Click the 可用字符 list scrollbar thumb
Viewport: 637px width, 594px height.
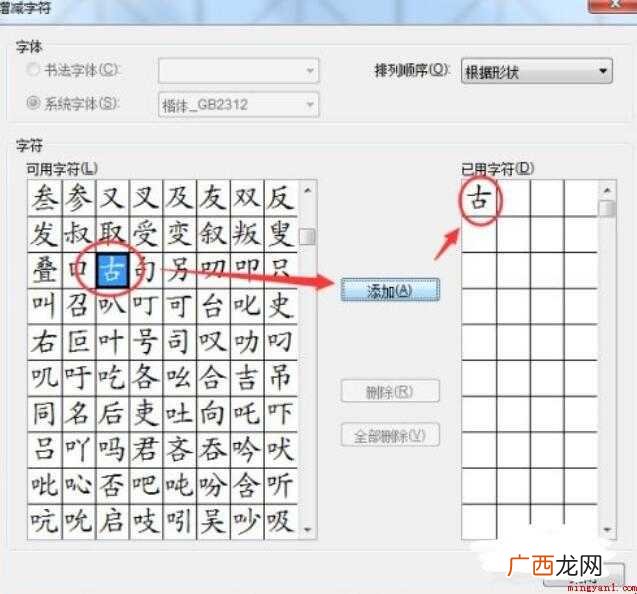point(307,236)
